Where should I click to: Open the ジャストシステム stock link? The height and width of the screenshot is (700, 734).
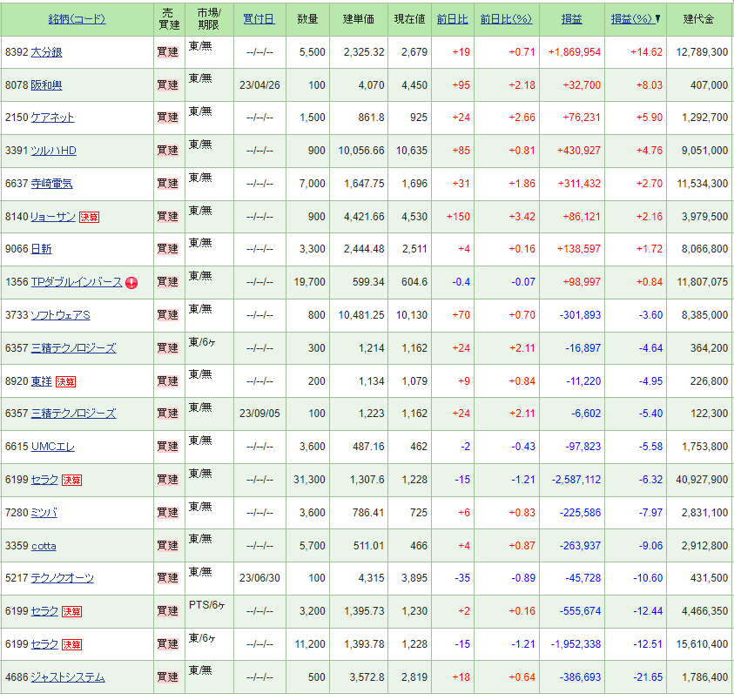[68, 677]
